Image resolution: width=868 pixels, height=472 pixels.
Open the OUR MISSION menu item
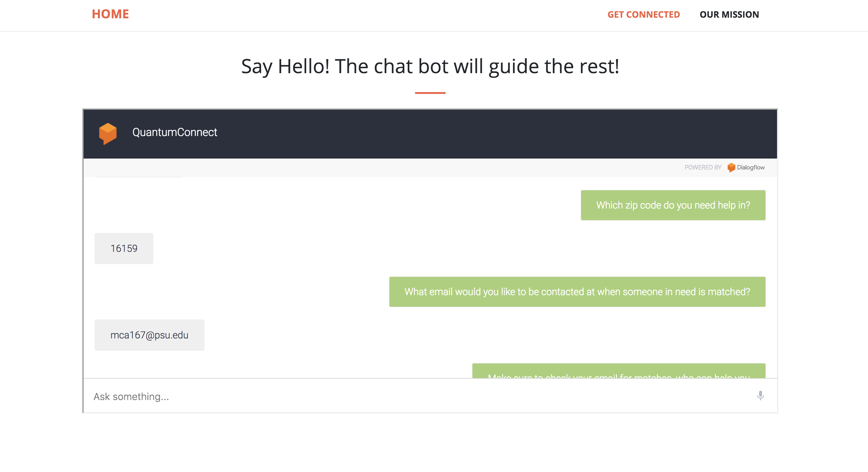(x=729, y=14)
